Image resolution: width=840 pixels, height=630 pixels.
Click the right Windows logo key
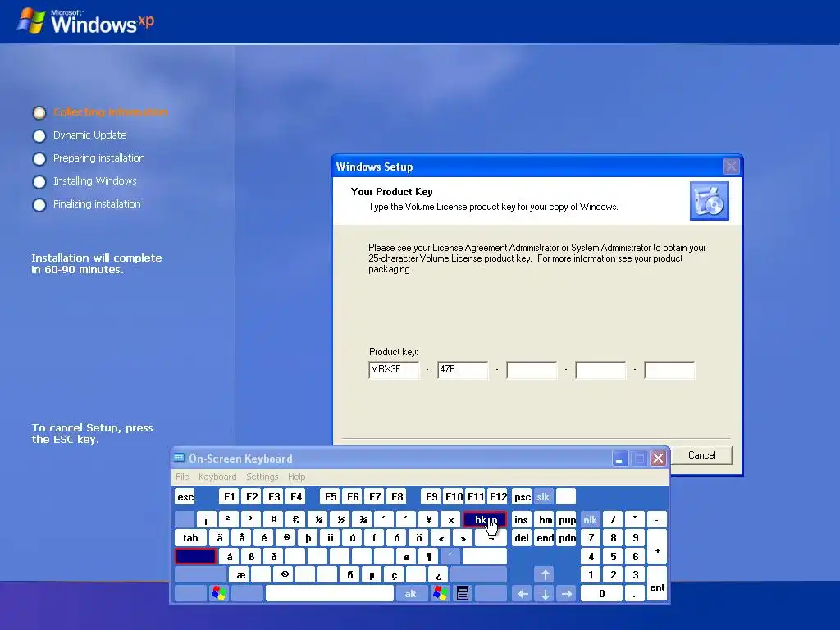point(441,593)
